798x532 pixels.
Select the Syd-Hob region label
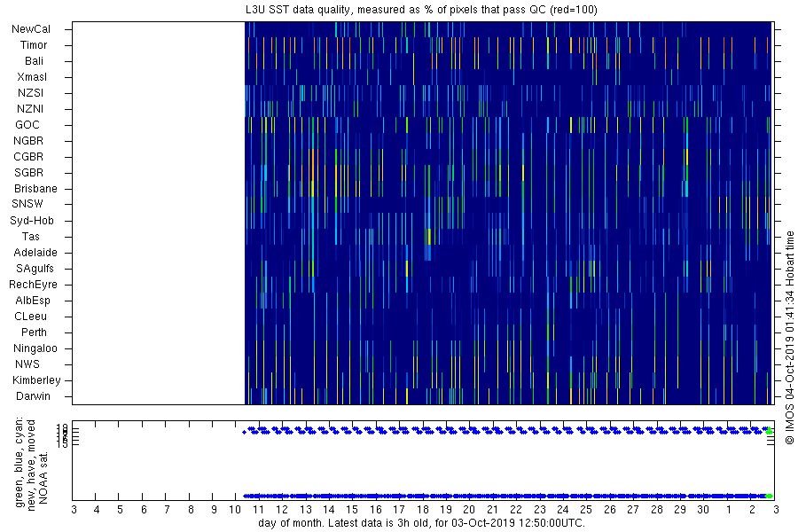tap(32, 221)
